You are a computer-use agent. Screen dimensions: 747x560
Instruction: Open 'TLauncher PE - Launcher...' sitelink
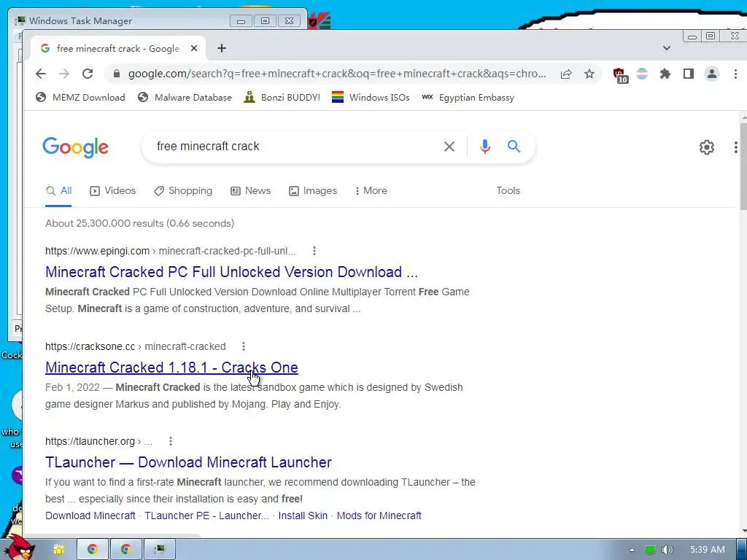point(206,516)
